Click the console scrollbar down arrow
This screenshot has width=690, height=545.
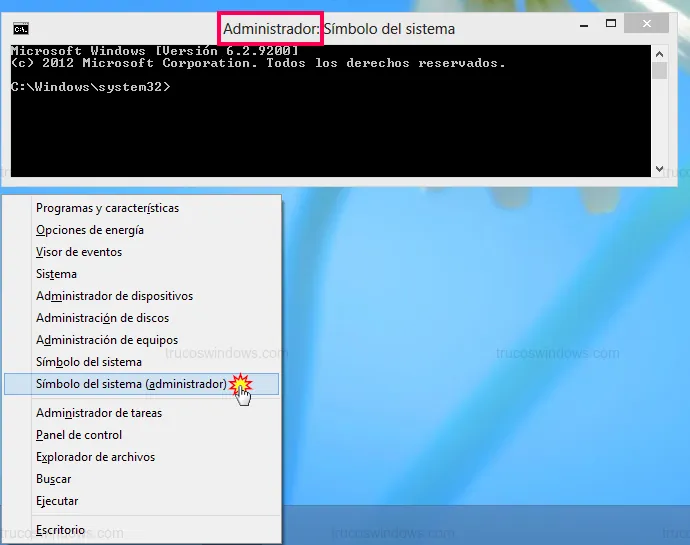(659, 169)
